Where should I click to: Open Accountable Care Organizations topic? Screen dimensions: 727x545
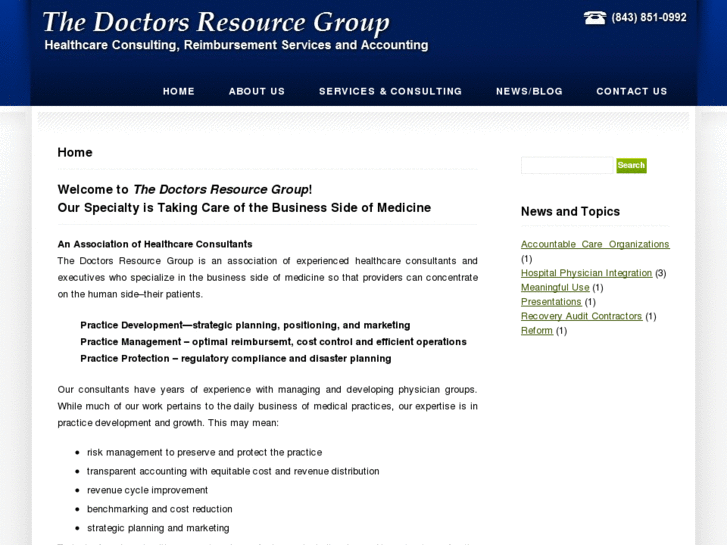(595, 244)
